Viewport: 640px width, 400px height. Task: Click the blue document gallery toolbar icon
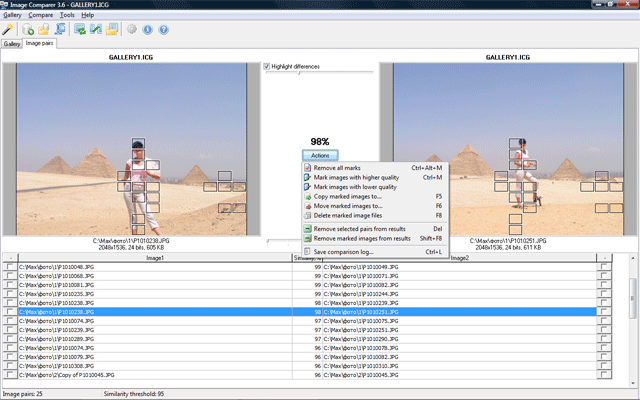click(x=60, y=29)
